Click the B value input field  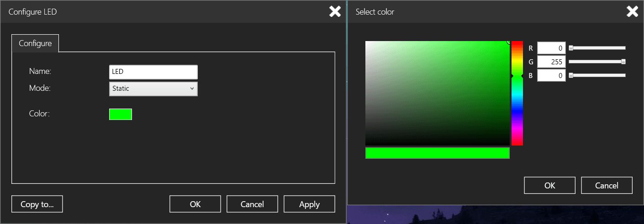(551, 75)
